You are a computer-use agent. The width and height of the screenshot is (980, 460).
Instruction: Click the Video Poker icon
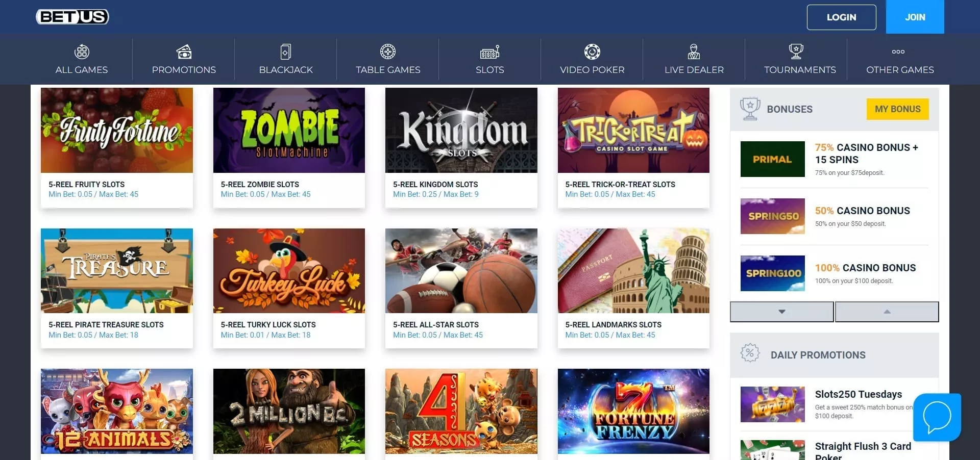coord(592,52)
